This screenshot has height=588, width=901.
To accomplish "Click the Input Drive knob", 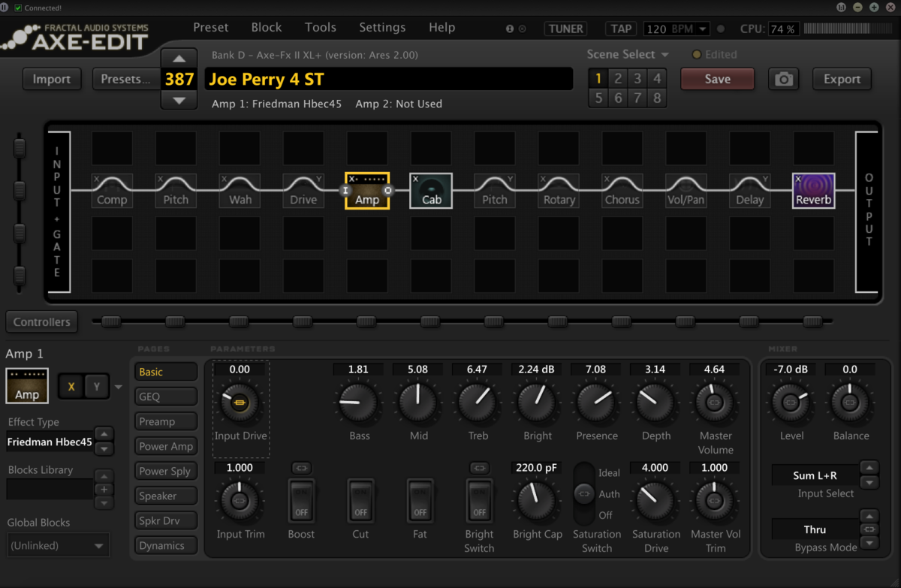I will point(240,403).
